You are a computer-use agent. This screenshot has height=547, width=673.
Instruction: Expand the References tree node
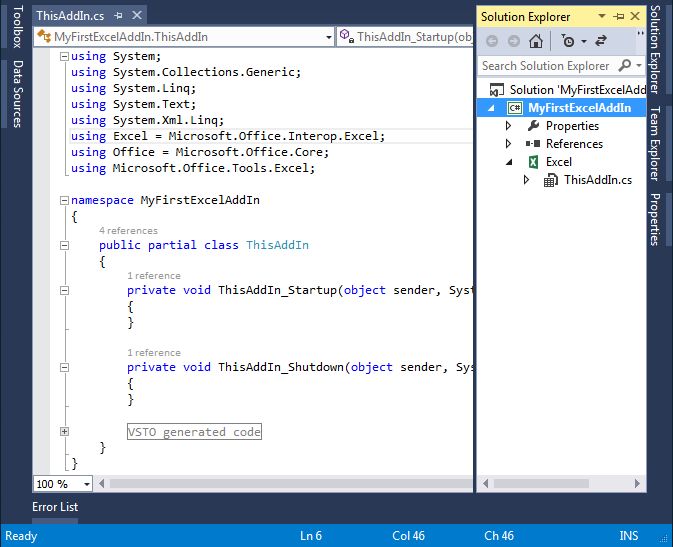coord(509,144)
